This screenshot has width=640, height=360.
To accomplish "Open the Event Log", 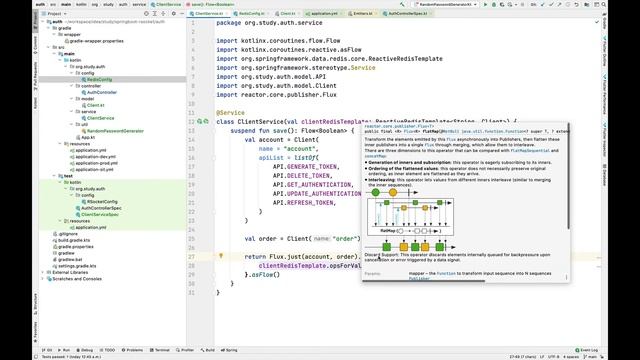I will click(x=587, y=350).
